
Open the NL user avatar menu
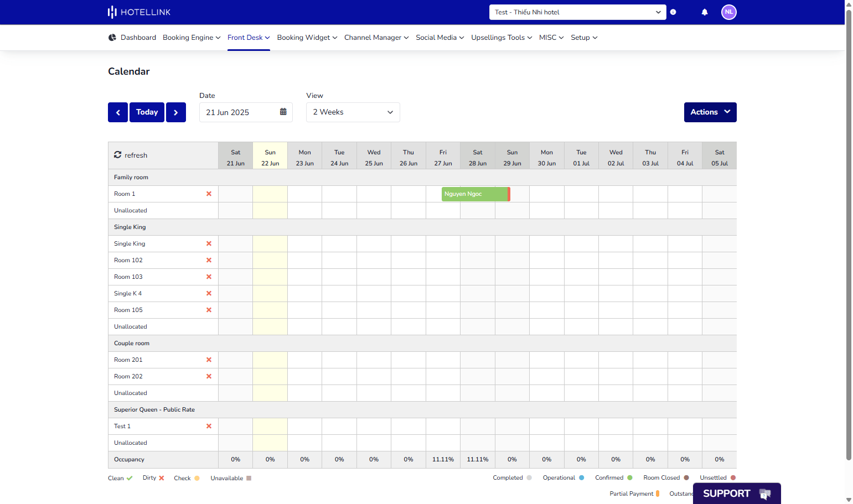[x=729, y=12]
